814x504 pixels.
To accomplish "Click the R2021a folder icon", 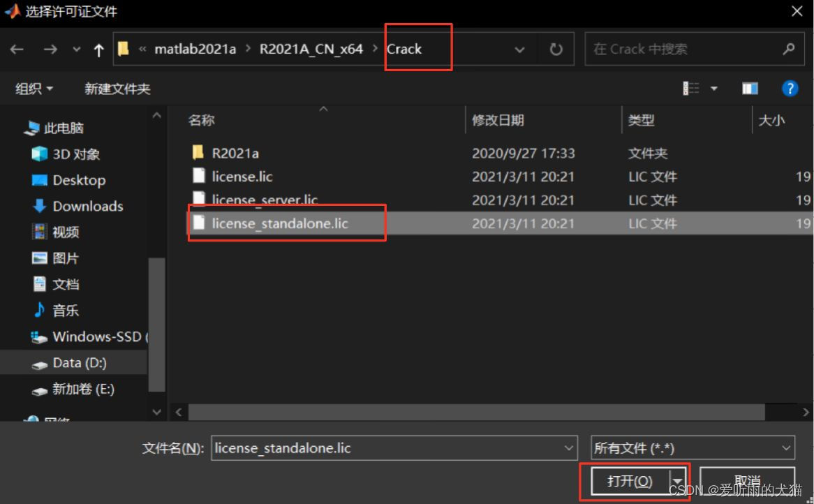I will pos(198,152).
